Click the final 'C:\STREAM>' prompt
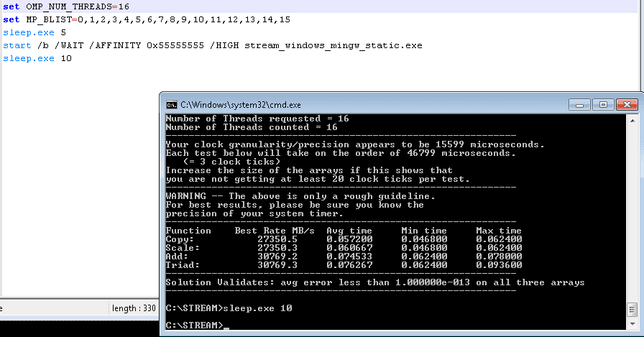Image resolution: width=644 pixels, height=337 pixels. (x=194, y=325)
